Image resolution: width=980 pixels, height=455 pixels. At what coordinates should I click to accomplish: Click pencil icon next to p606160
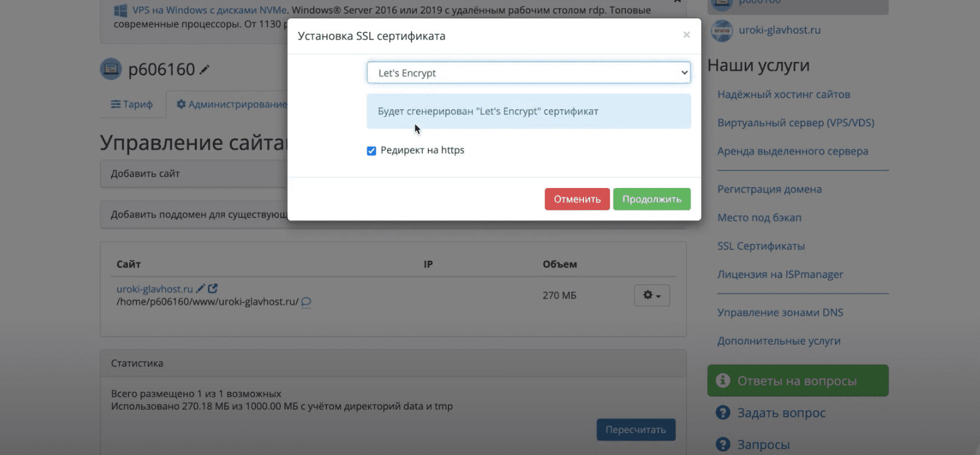click(x=204, y=70)
